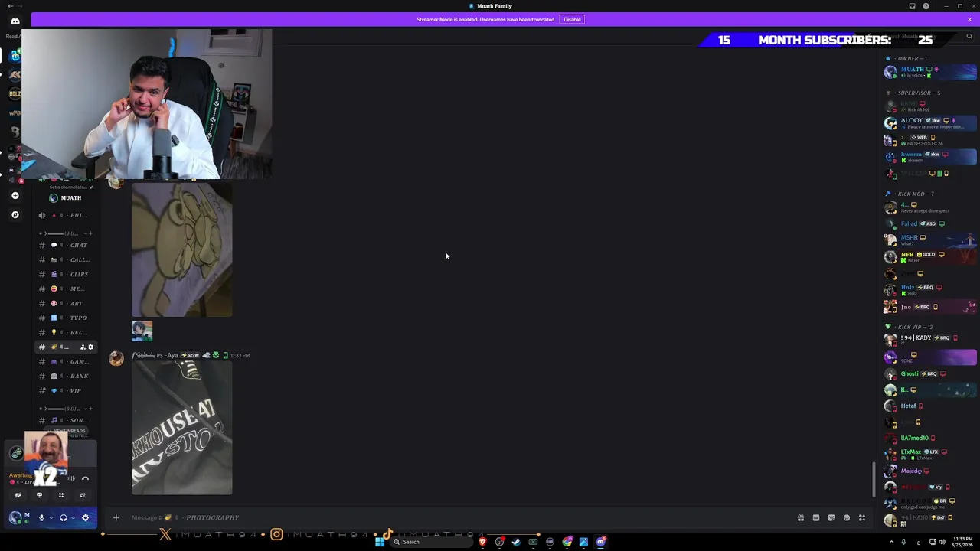Turn on camera in voice panel
The height and width of the screenshot is (551, 980).
(x=18, y=495)
